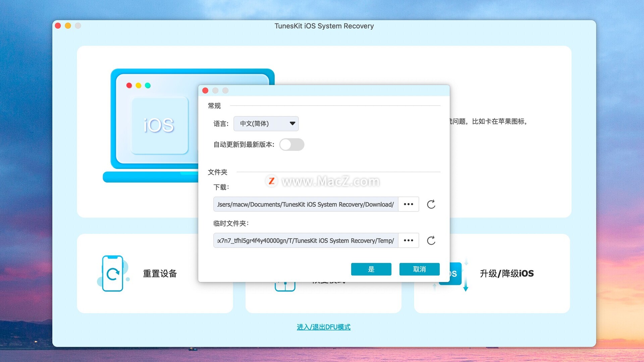The height and width of the screenshot is (362, 644).
Task: Click the 自动更新到最新版本: label
Action: (x=244, y=144)
